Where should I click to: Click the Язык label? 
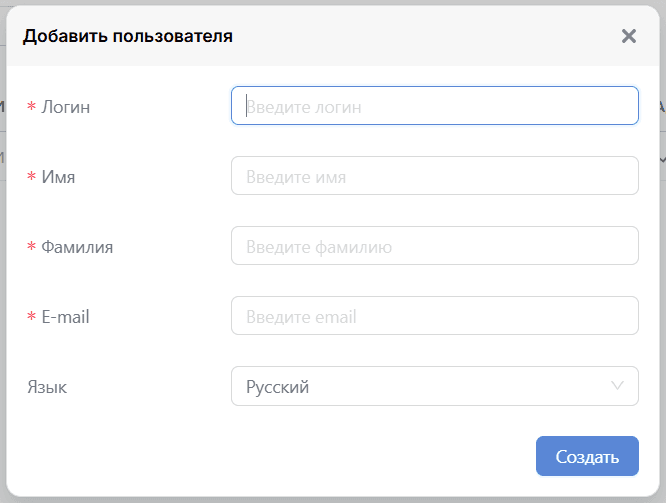pyautogui.click(x=47, y=387)
